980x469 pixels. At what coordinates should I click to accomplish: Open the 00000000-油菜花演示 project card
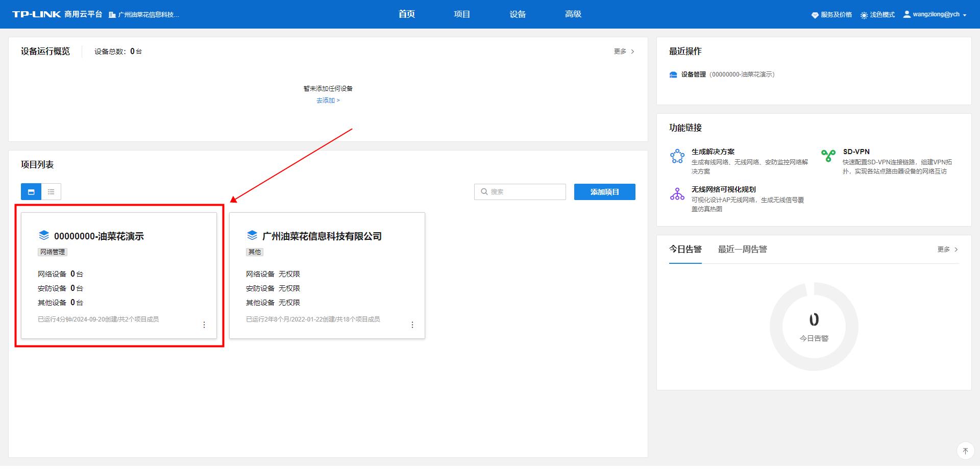119,276
